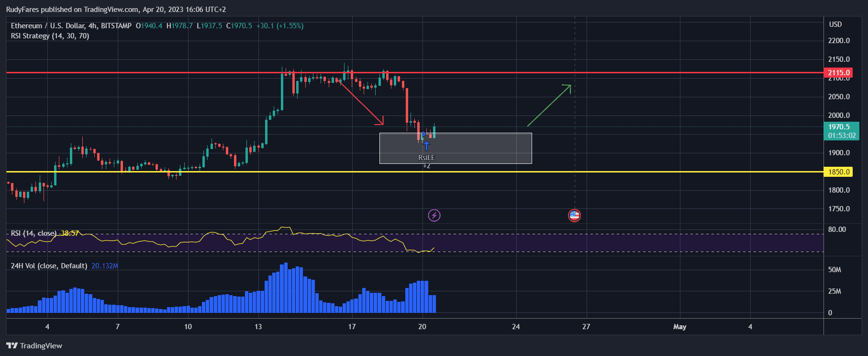Image resolution: width=868 pixels, height=356 pixels.
Task: Click the purple lightning bolt event icon
Action: click(434, 216)
